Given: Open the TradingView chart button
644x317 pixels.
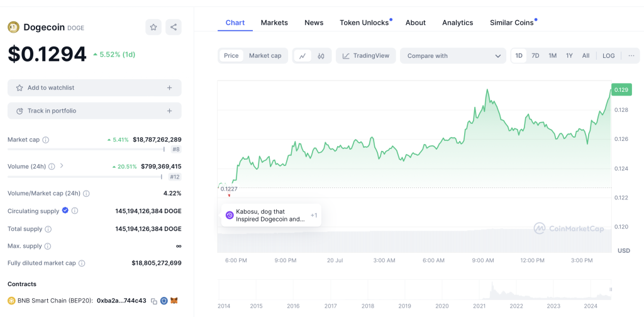Looking at the screenshot, I should (366, 56).
